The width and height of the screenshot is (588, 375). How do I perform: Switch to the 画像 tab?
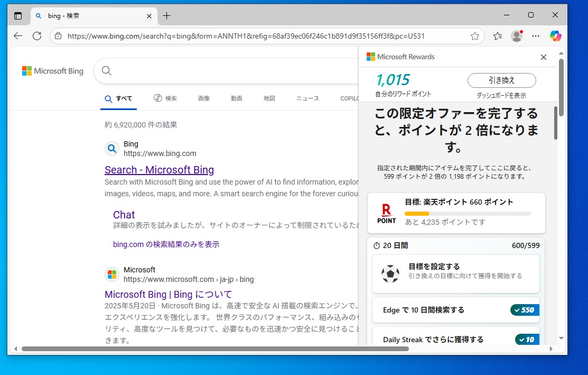pyautogui.click(x=204, y=98)
